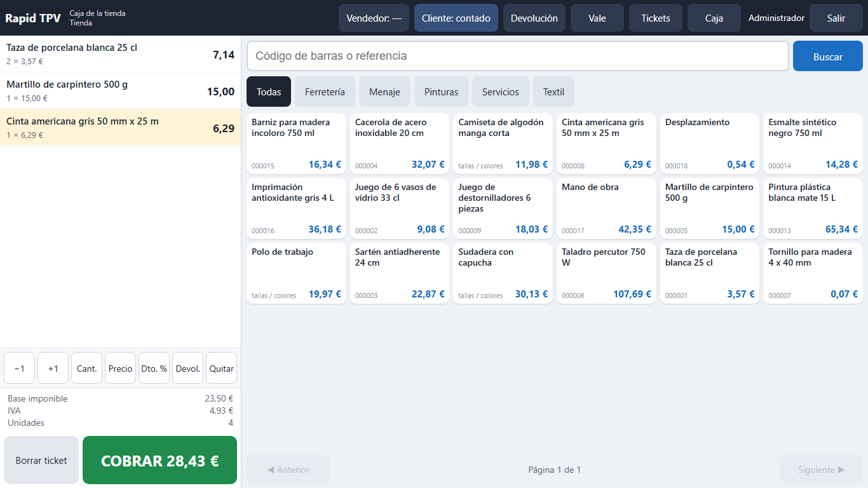Image resolution: width=868 pixels, height=488 pixels.
Task: Open the Vale option
Action: pyautogui.click(x=597, y=18)
